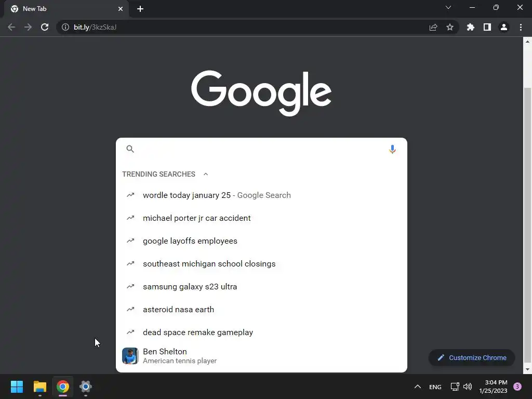
Task: Open the Extensions puzzle icon
Action: [470, 27]
